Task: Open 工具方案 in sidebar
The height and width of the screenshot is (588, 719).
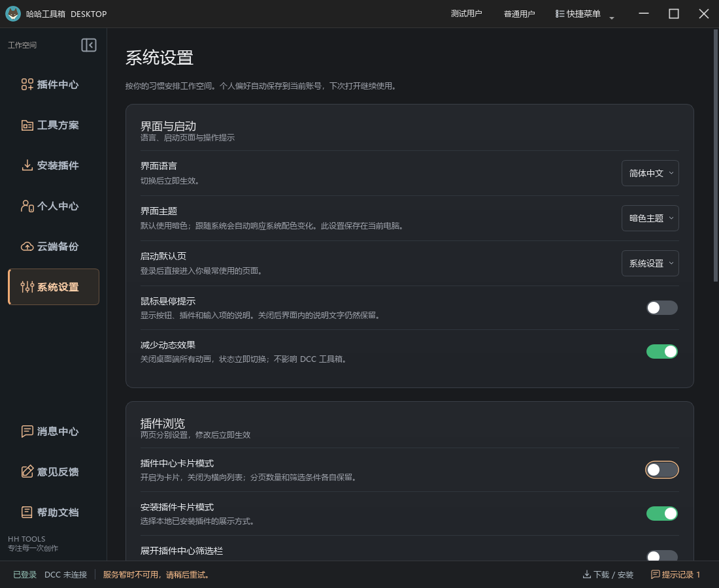Action: point(53,125)
